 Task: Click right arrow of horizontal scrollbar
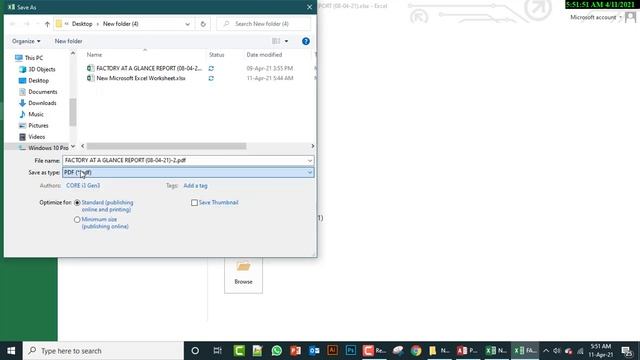coord(313,146)
